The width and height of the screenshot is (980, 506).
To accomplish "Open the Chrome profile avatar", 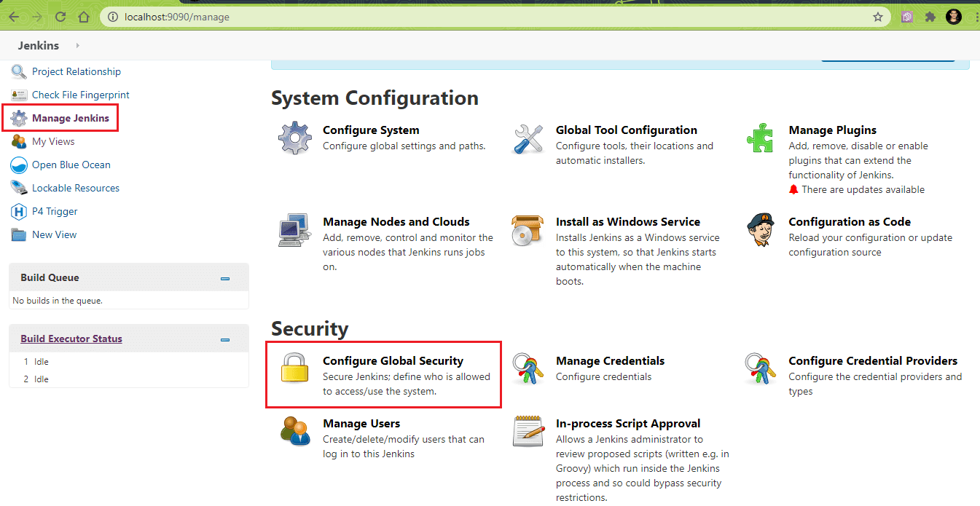I will tap(954, 17).
